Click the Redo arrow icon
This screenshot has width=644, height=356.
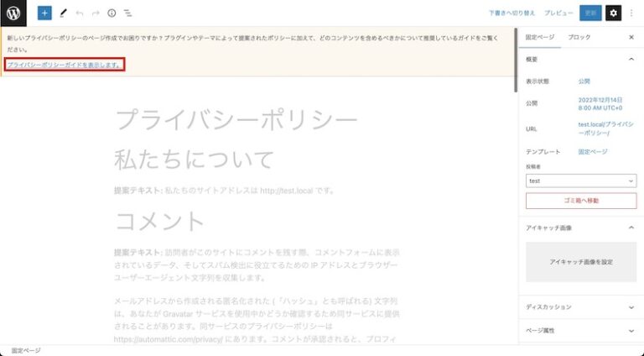96,13
